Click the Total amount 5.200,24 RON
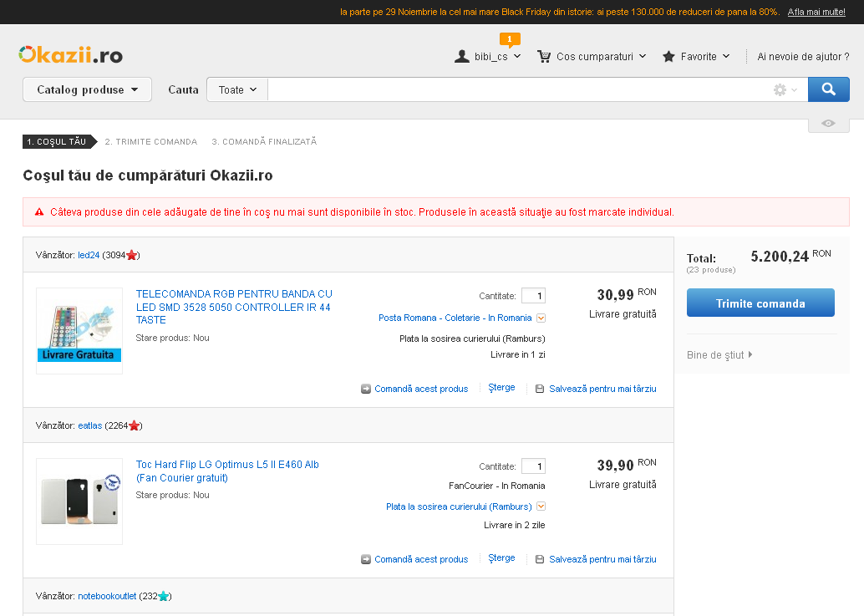 (x=790, y=257)
